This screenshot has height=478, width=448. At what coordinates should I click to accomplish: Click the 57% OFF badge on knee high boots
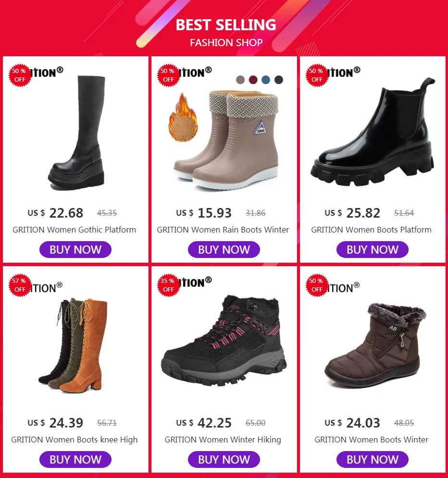(20, 285)
